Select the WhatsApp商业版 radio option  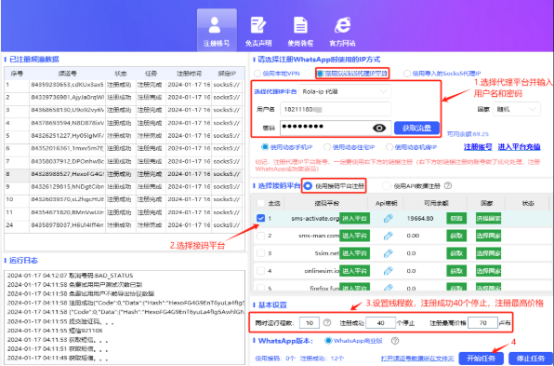tap(328, 341)
